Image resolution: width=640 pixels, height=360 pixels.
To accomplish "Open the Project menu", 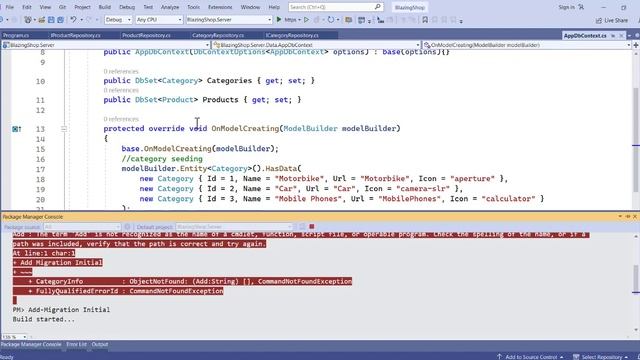I will point(82,7).
